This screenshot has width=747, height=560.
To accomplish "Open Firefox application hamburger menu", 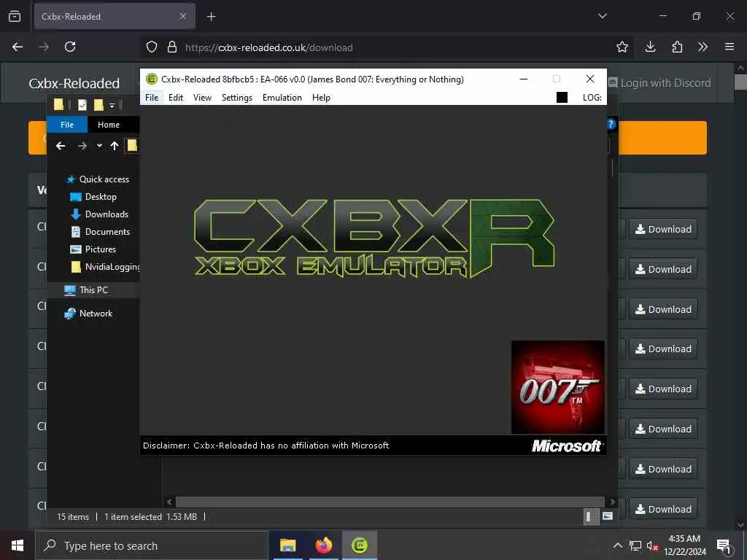I will tap(729, 47).
